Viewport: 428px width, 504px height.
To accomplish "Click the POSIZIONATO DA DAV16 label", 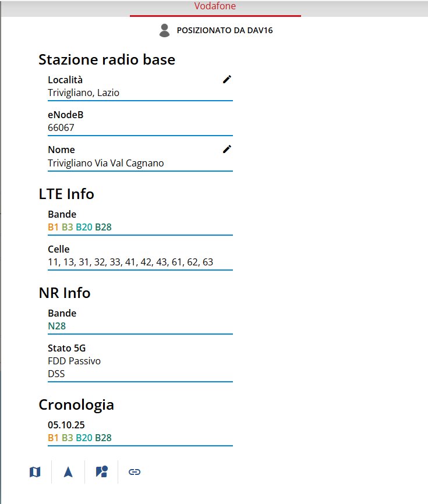I will 225,30.
